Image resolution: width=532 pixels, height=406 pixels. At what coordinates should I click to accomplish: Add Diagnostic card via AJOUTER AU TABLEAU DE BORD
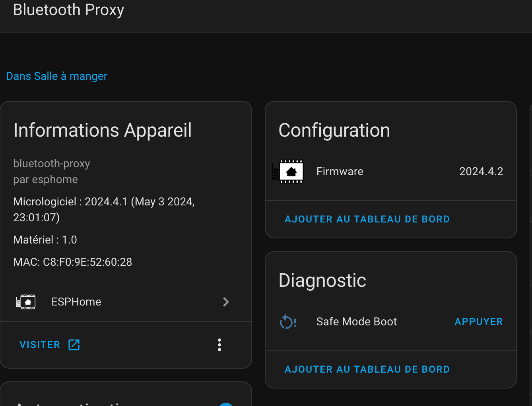tap(367, 369)
